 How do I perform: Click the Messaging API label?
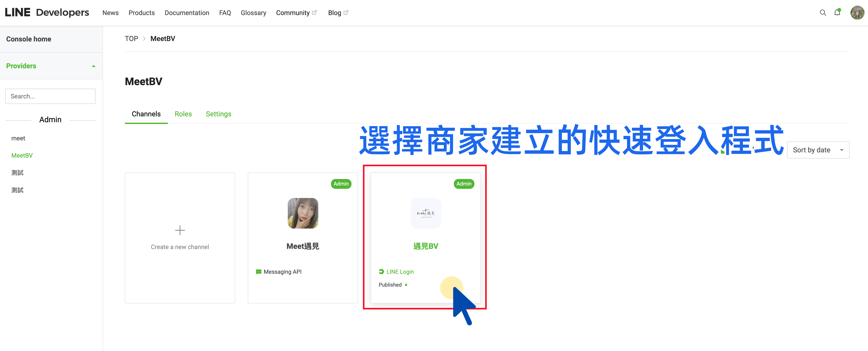(x=282, y=272)
